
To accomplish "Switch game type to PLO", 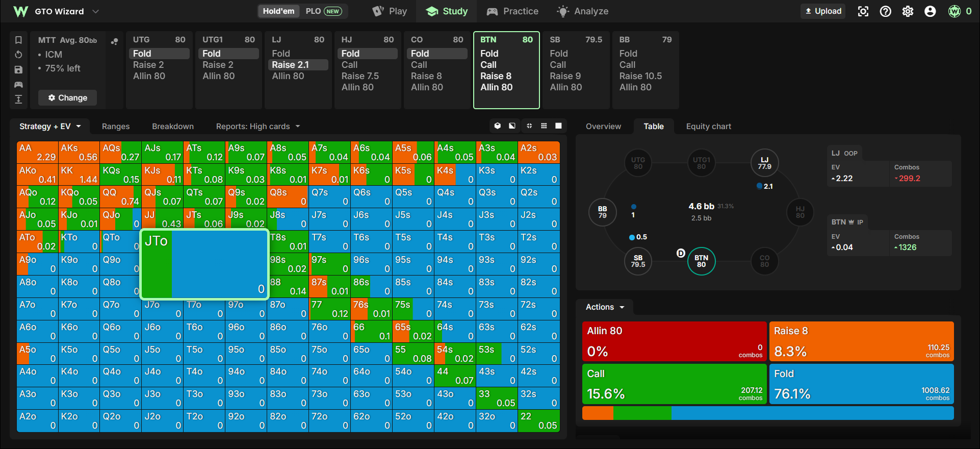I will point(323,11).
